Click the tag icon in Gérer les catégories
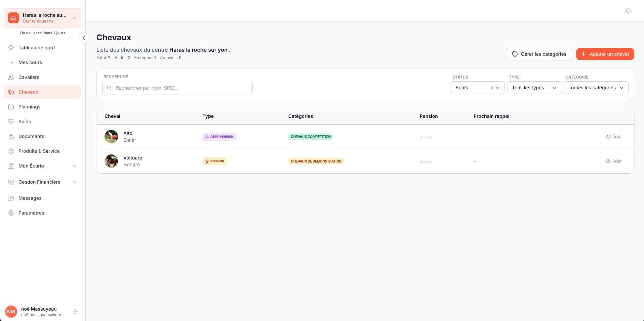Image resolution: width=644 pixels, height=321 pixels. 515,54
